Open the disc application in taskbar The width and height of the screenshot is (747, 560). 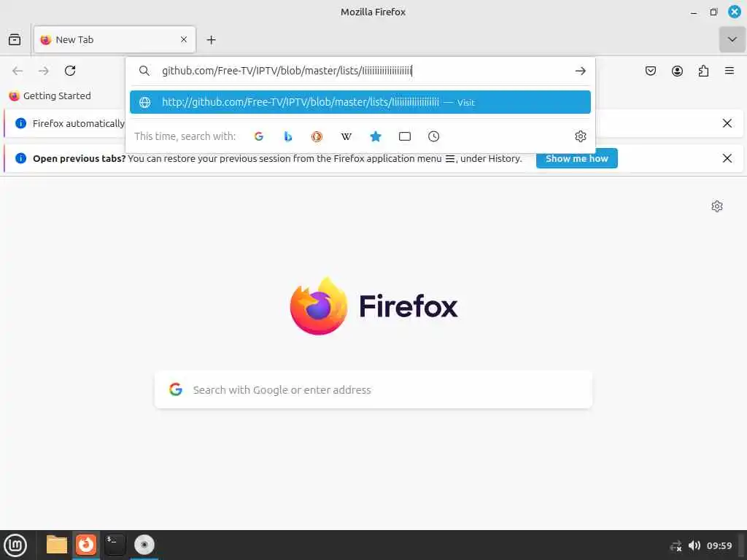pyautogui.click(x=144, y=545)
